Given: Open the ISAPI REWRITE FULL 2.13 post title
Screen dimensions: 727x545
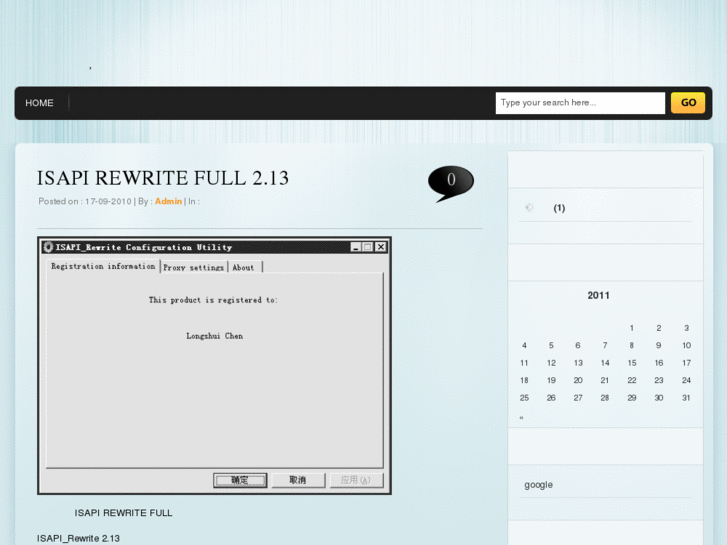Looking at the screenshot, I should pos(163,178).
